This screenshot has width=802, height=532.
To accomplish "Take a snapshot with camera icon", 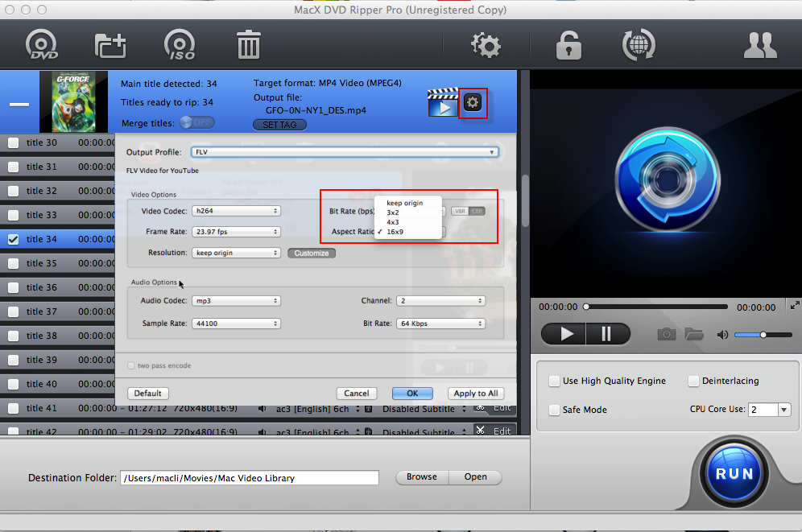I will 666,334.
